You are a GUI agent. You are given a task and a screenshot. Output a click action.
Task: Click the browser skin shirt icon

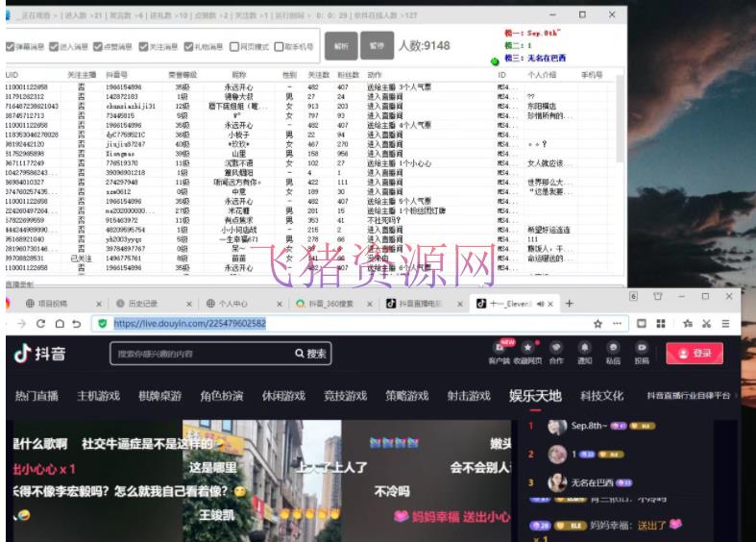[x=657, y=296]
